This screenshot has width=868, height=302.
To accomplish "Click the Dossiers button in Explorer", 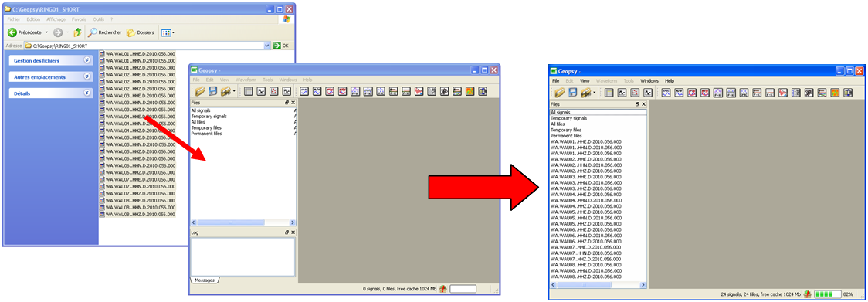I will click(140, 32).
